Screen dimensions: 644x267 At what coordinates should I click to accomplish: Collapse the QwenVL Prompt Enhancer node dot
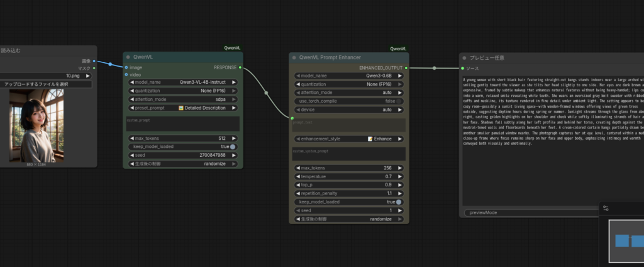point(294,57)
